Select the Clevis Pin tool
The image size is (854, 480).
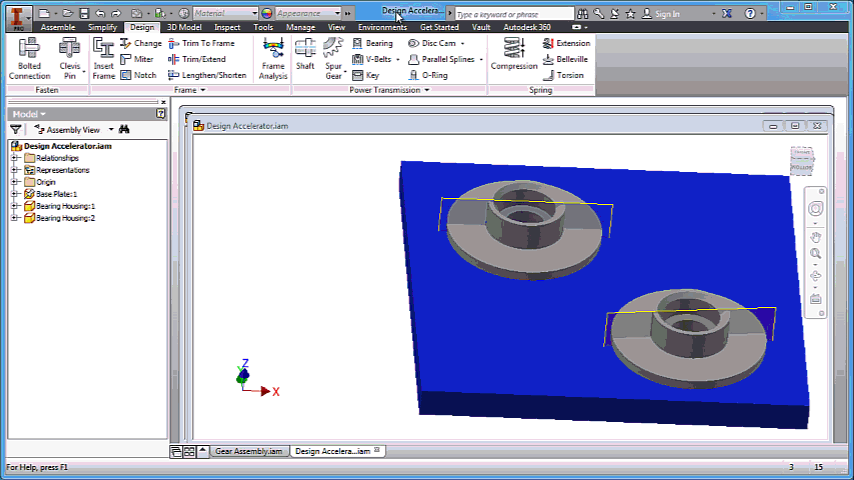pos(70,59)
